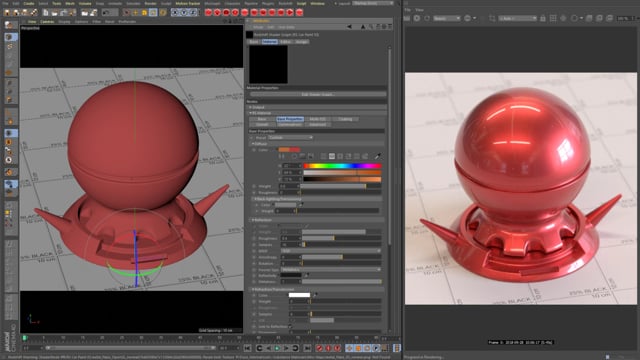Jump to the timeline end frame
This screenshot has width=640, height=360.
coord(307,348)
